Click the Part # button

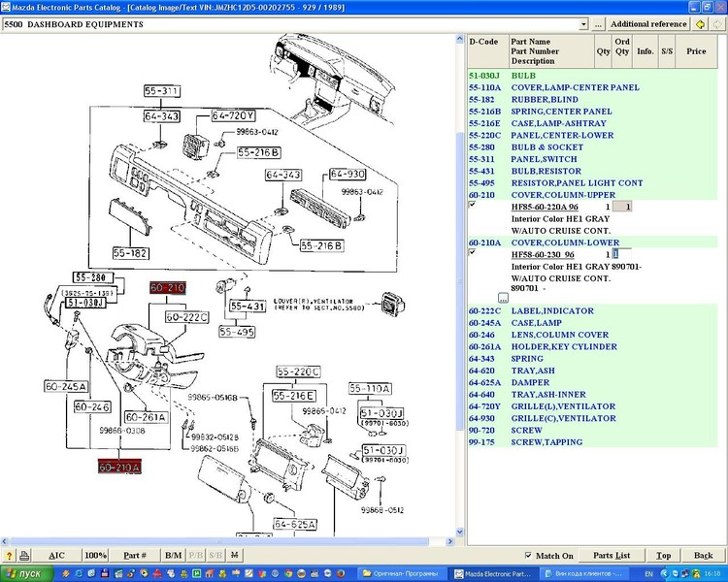pyautogui.click(x=135, y=555)
